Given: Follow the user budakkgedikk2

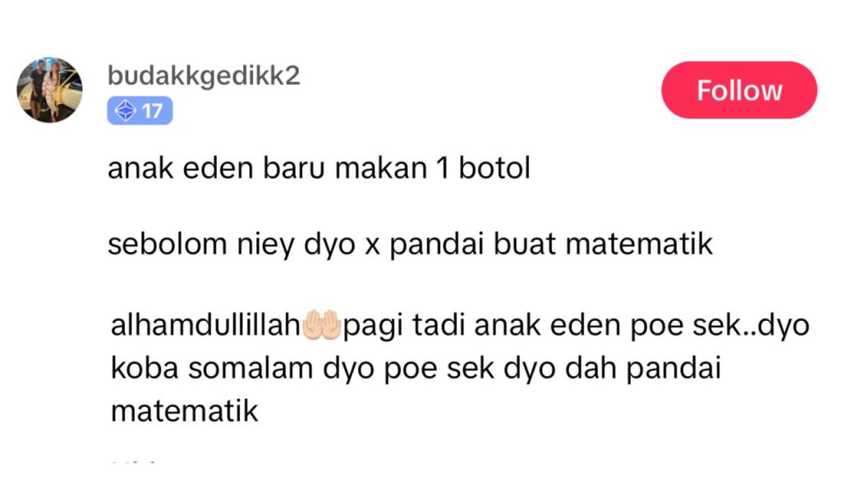Looking at the screenshot, I should click(739, 90).
